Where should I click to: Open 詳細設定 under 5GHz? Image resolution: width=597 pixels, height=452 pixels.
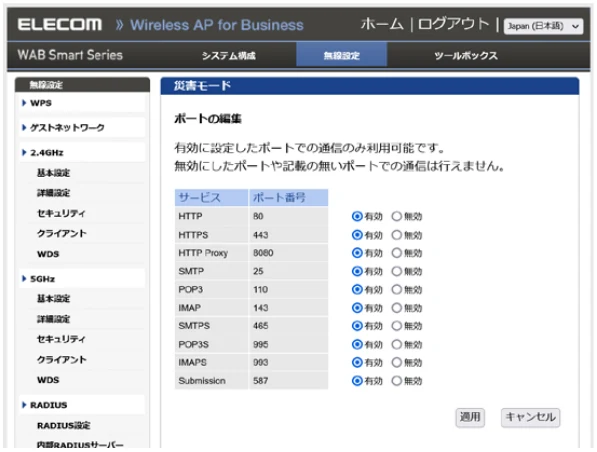click(53, 319)
